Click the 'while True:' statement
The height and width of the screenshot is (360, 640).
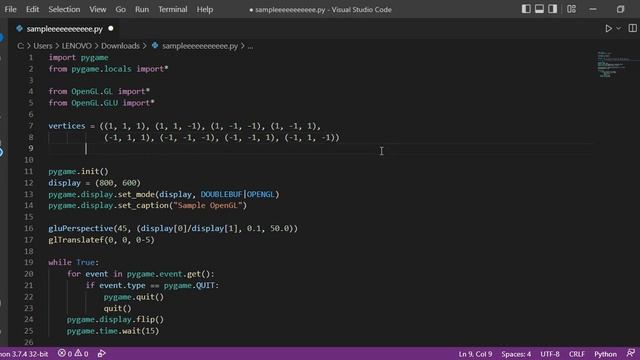point(73,262)
